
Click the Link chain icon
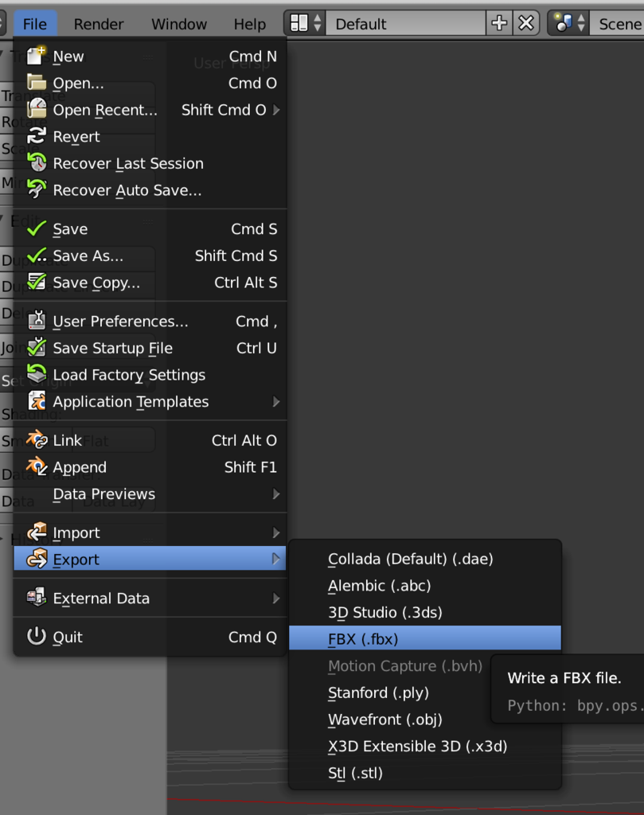pyautogui.click(x=37, y=439)
